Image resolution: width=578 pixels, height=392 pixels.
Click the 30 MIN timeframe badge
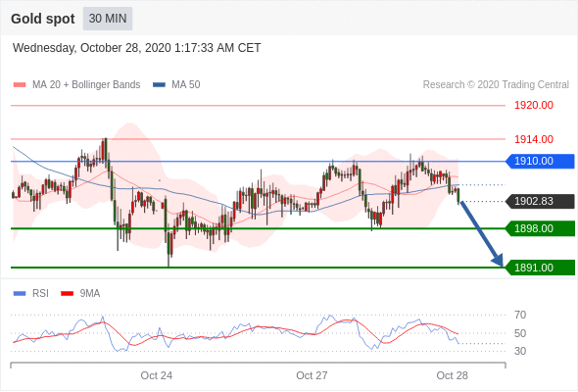[x=108, y=19]
